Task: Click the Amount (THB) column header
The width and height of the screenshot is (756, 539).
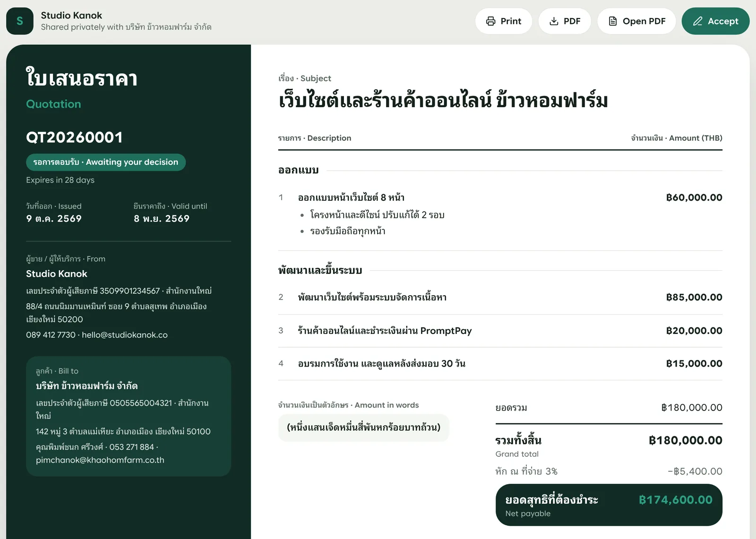Action: [677, 138]
